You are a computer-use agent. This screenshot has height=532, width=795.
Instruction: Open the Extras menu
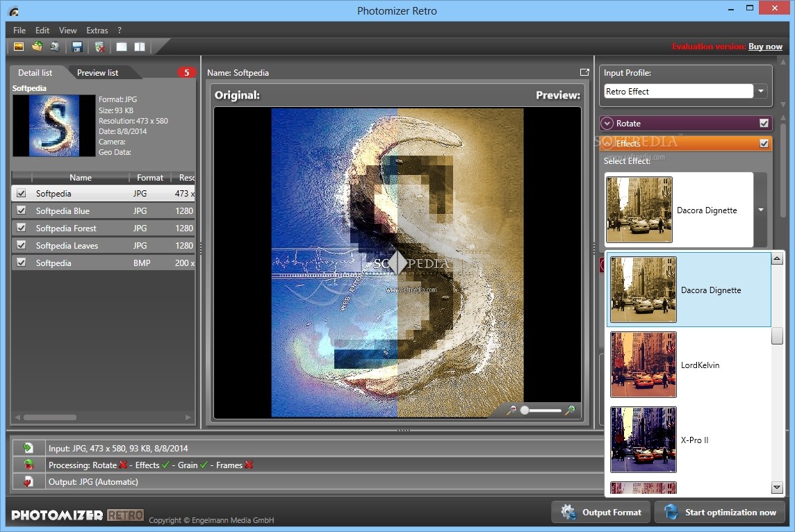pyautogui.click(x=97, y=31)
